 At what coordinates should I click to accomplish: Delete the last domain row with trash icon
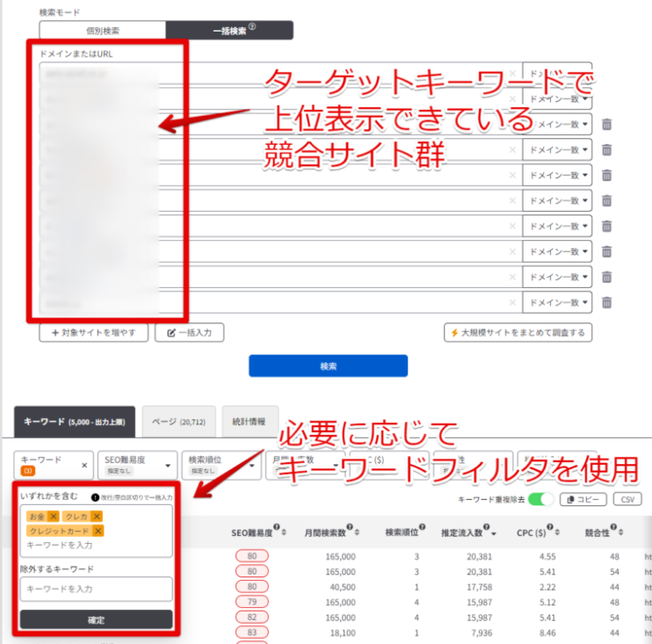coord(606,302)
